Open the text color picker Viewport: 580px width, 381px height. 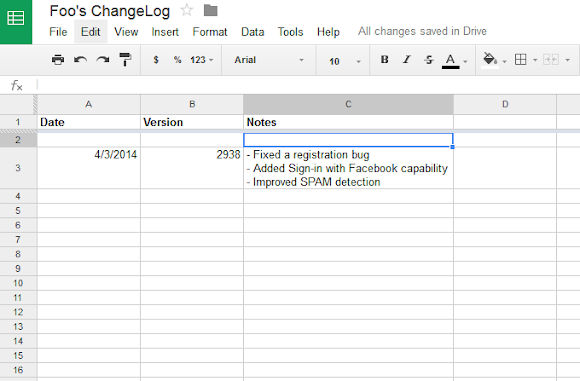click(451, 61)
